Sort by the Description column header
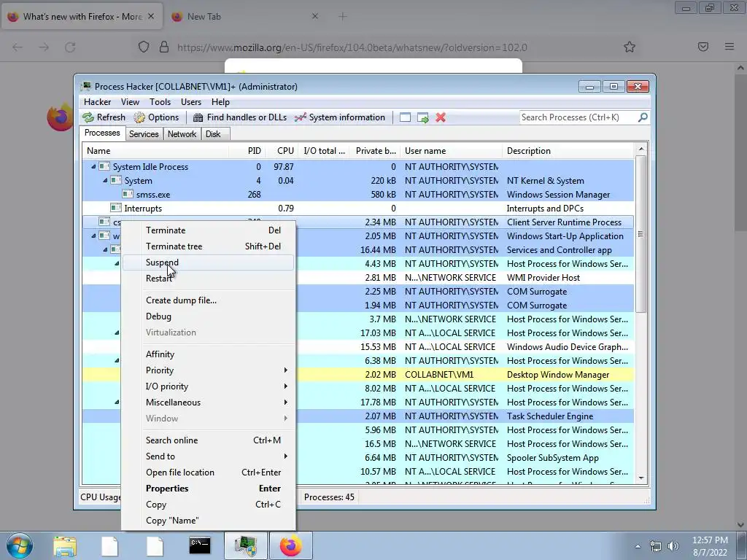Viewport: 747px width, 560px height. click(568, 151)
